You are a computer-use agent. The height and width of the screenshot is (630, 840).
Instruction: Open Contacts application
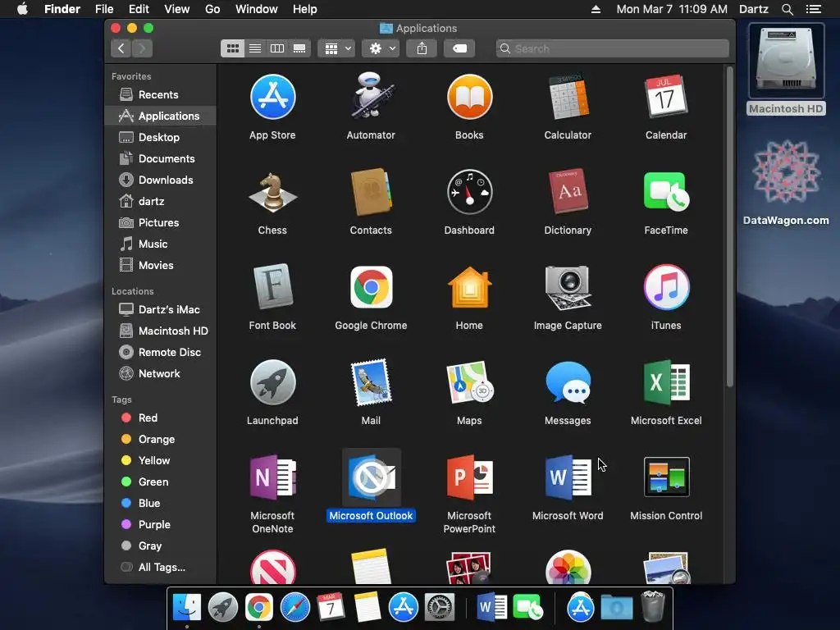pyautogui.click(x=371, y=192)
